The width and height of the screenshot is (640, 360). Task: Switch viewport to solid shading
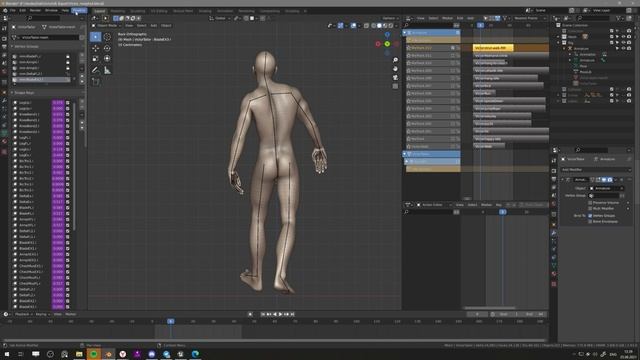[379, 25]
